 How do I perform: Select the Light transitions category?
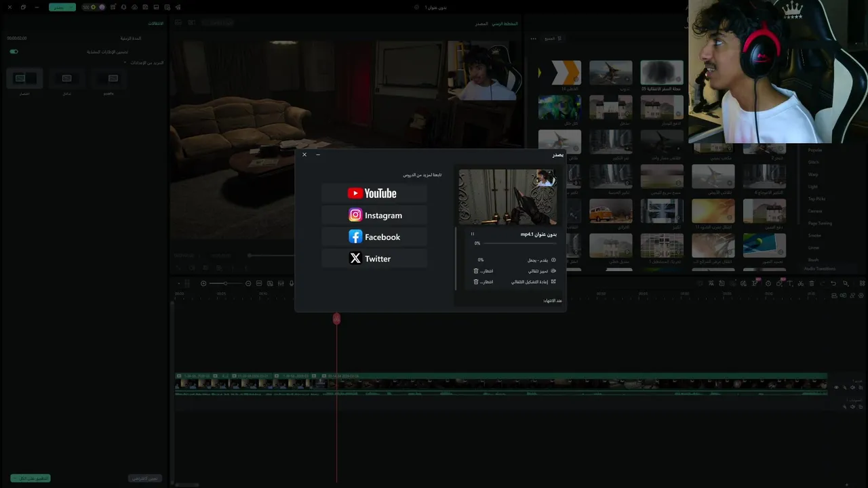coord(813,186)
